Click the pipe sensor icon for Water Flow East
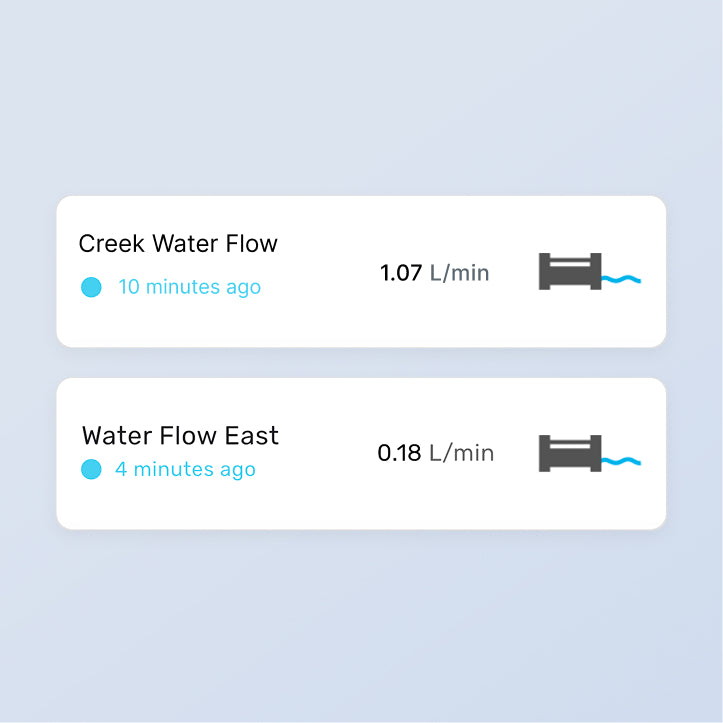Screen dimensions: 723x723 point(570,453)
